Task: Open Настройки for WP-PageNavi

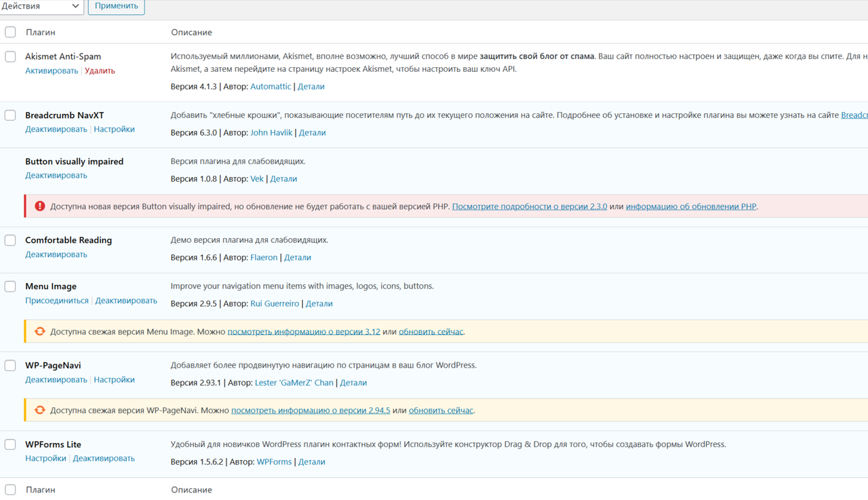Action: [x=114, y=380]
